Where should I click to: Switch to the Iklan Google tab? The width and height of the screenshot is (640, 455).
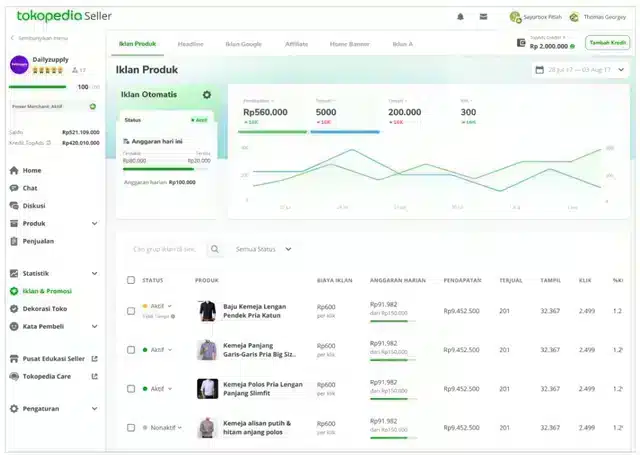pyautogui.click(x=244, y=44)
